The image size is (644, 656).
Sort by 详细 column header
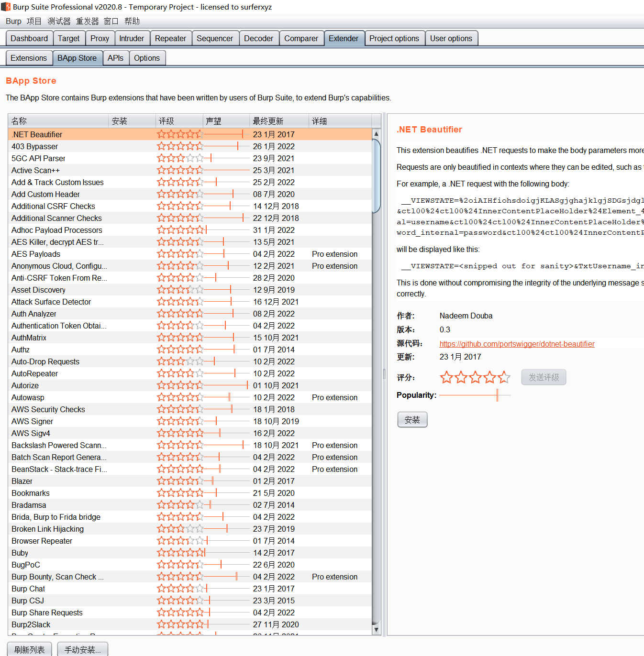[x=340, y=121]
